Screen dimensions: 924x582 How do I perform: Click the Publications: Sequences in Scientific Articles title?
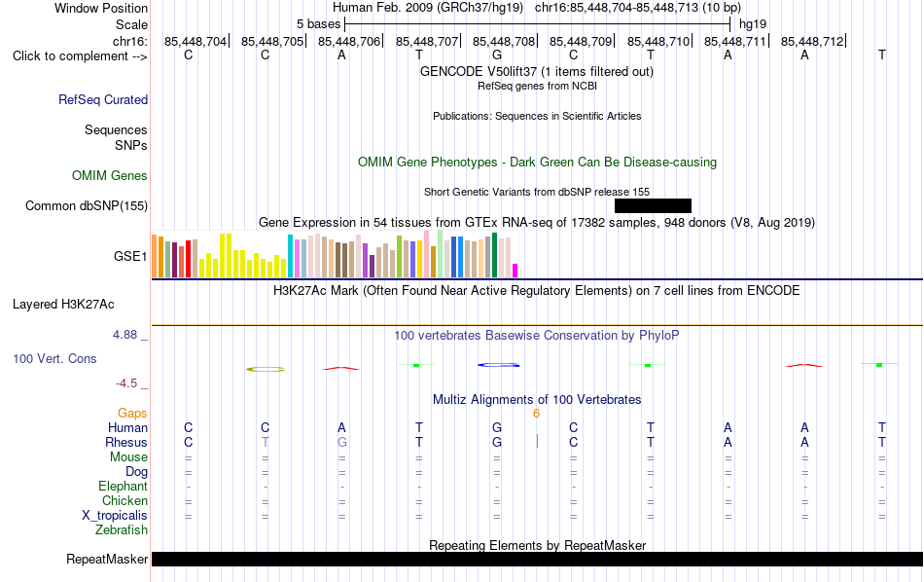pyautogui.click(x=537, y=116)
